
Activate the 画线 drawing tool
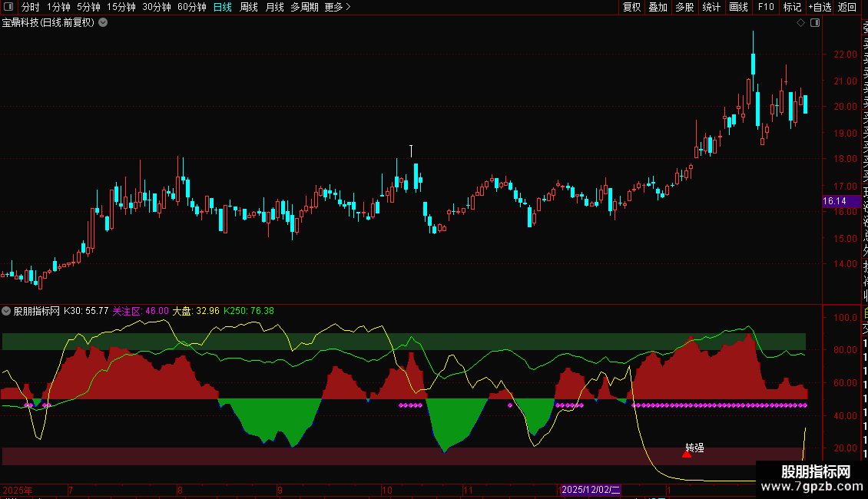pyautogui.click(x=738, y=7)
